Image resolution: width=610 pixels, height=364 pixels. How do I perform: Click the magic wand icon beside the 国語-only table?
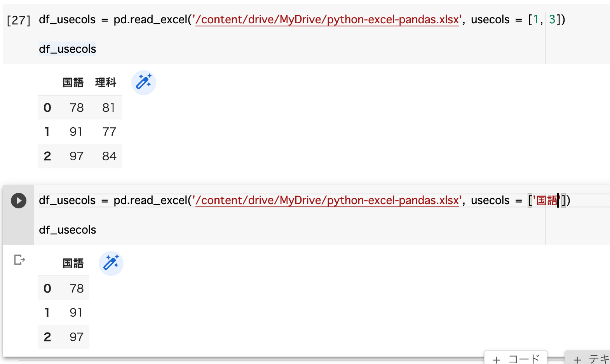click(111, 263)
